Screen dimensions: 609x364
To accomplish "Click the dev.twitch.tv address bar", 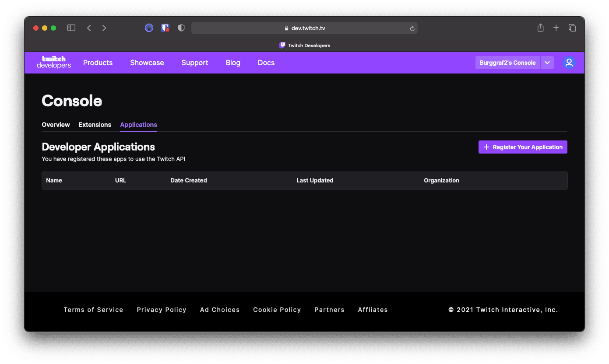I will 304,28.
